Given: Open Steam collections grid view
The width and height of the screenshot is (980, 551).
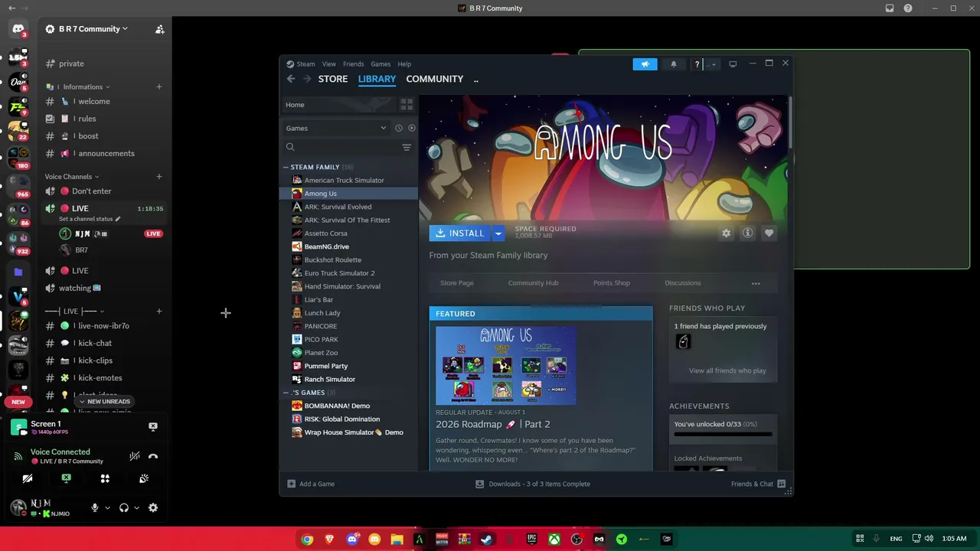Looking at the screenshot, I should (407, 105).
